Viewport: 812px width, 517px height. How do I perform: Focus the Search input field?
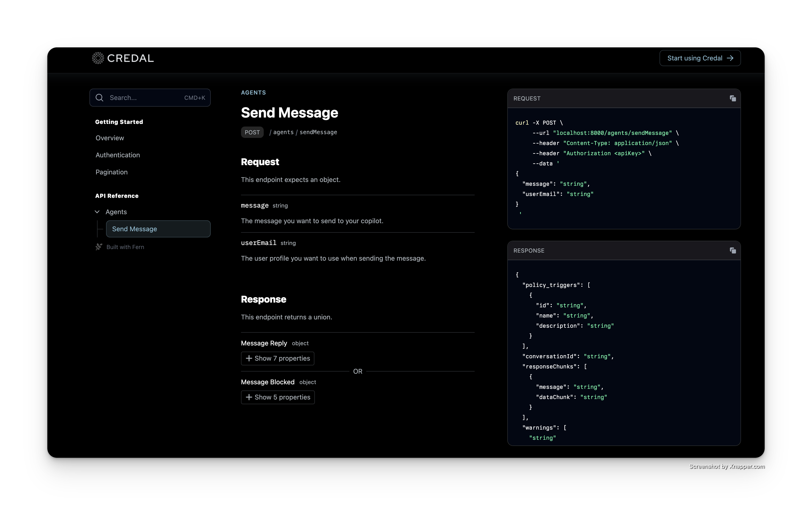click(x=145, y=98)
